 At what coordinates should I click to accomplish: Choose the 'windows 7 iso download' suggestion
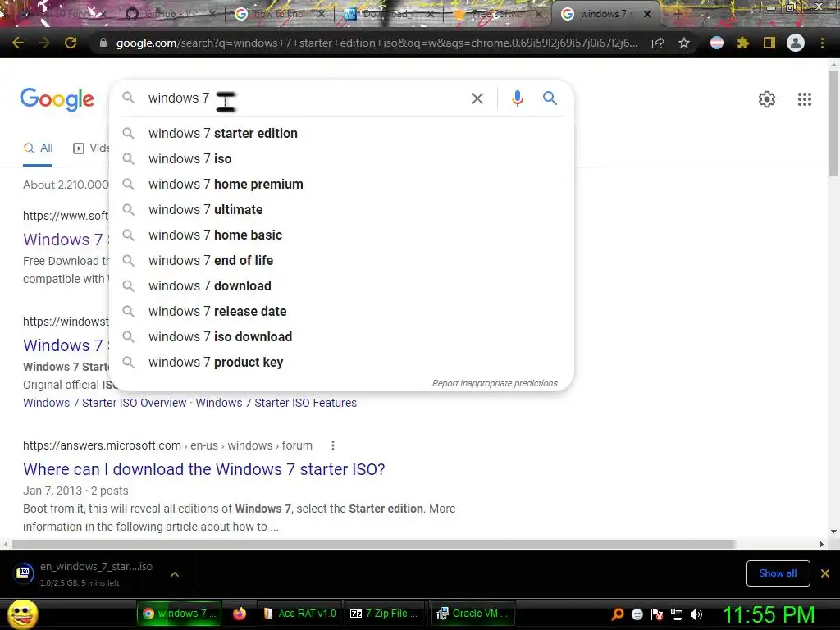point(341,337)
